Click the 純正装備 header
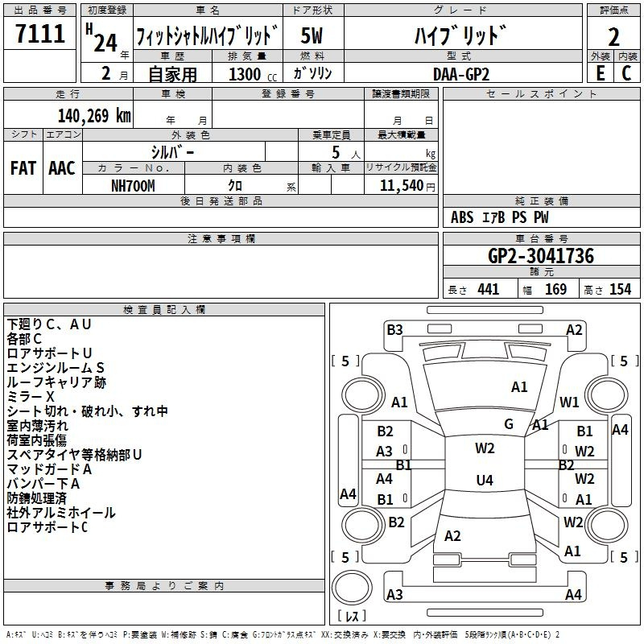The width and height of the screenshot is (644, 644). tap(541, 200)
